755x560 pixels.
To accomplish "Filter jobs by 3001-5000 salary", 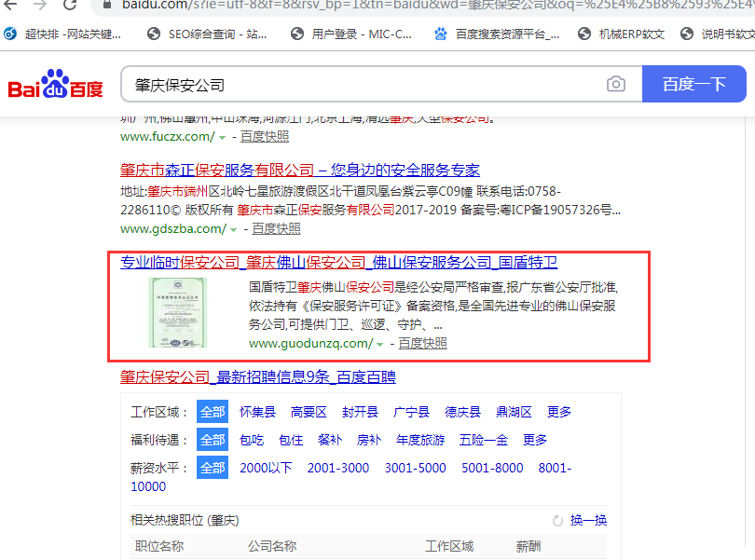I will click(x=415, y=468).
